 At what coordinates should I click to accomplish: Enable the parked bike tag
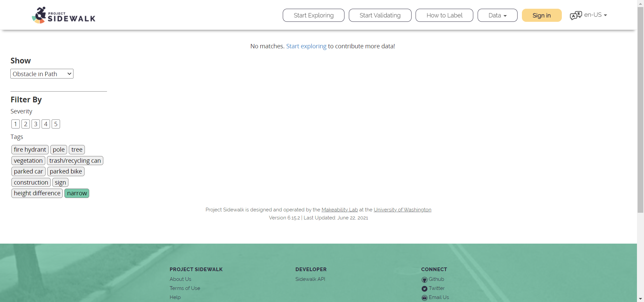66,171
